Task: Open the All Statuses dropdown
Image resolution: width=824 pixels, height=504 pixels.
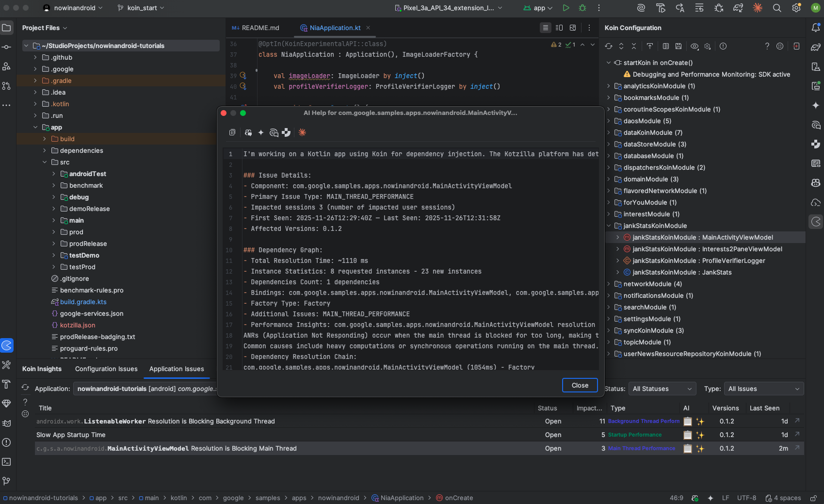Action: point(662,389)
